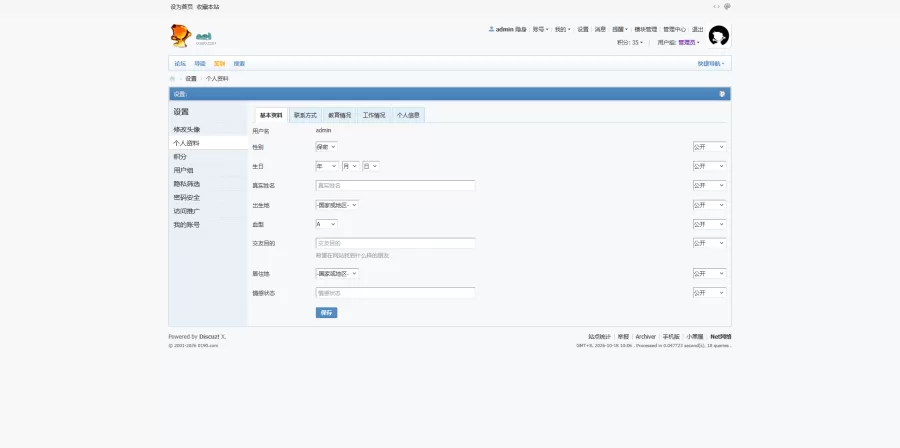Go to 导读 in the navigation bar
The width and height of the screenshot is (900, 448).
coord(200,64)
